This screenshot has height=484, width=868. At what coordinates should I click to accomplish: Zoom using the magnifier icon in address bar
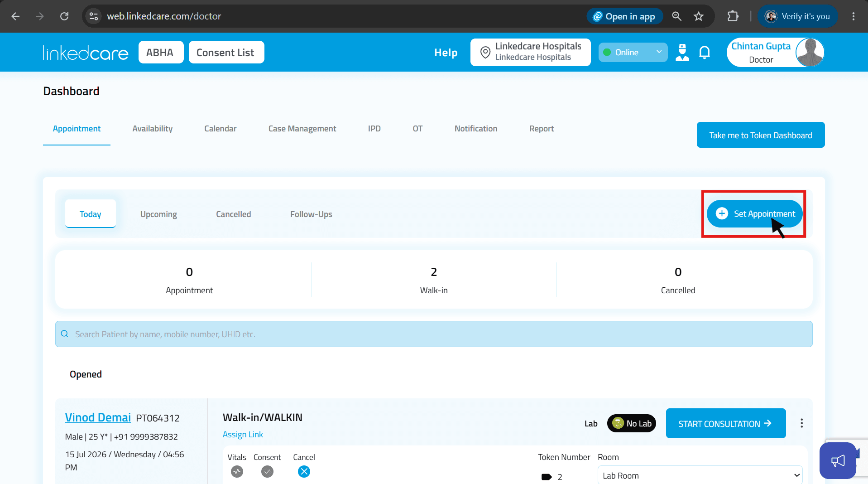click(676, 16)
